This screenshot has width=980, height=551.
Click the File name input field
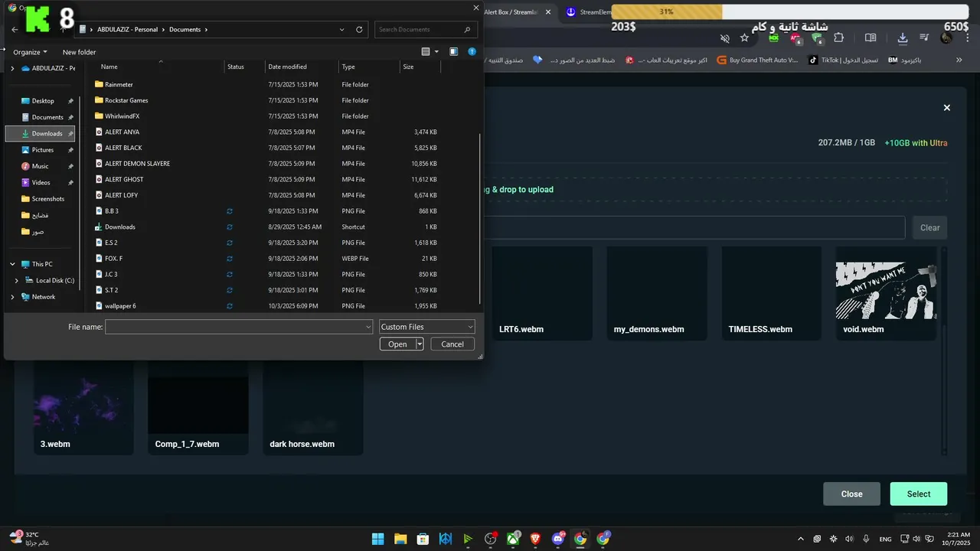point(239,327)
